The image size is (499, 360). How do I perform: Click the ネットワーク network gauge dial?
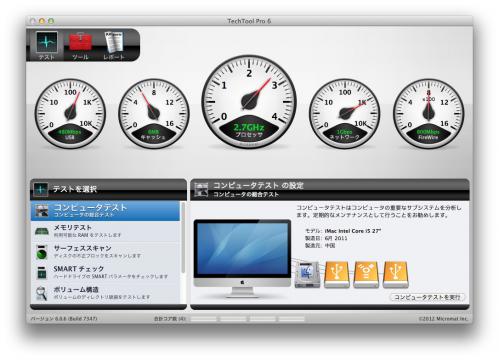coord(345,113)
